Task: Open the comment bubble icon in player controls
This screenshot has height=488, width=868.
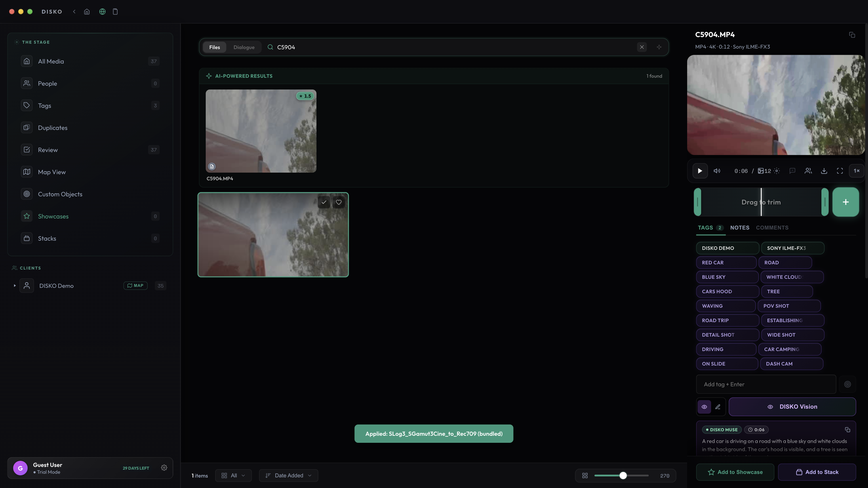Action: (792, 171)
